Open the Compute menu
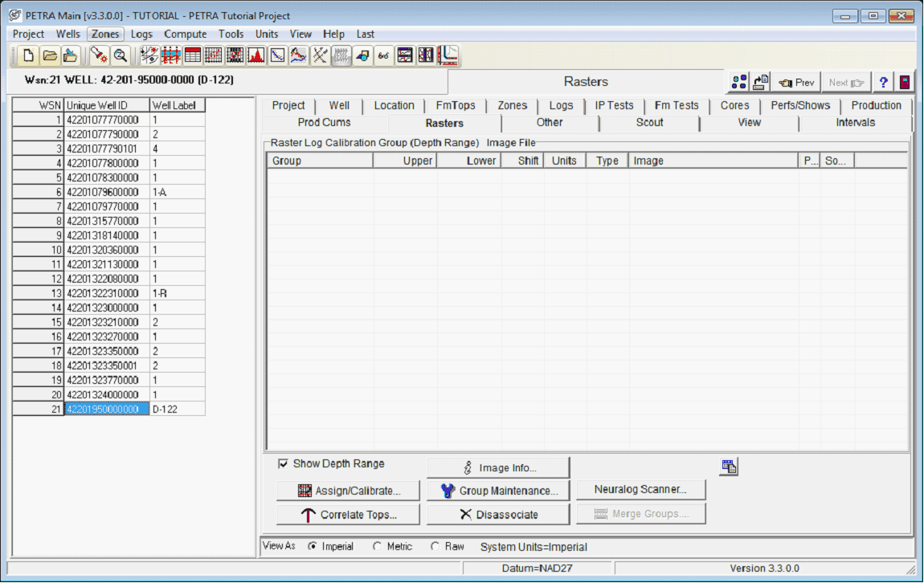Image resolution: width=924 pixels, height=583 pixels. coord(186,34)
